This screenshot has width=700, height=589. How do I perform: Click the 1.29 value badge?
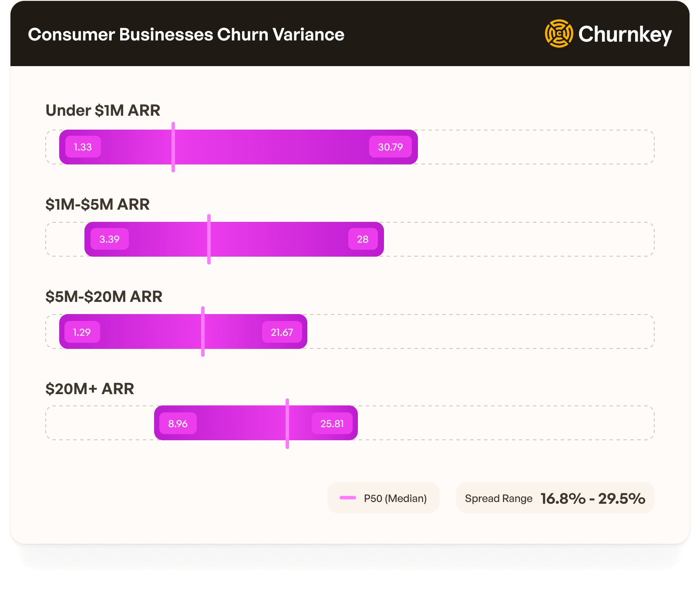(82, 332)
